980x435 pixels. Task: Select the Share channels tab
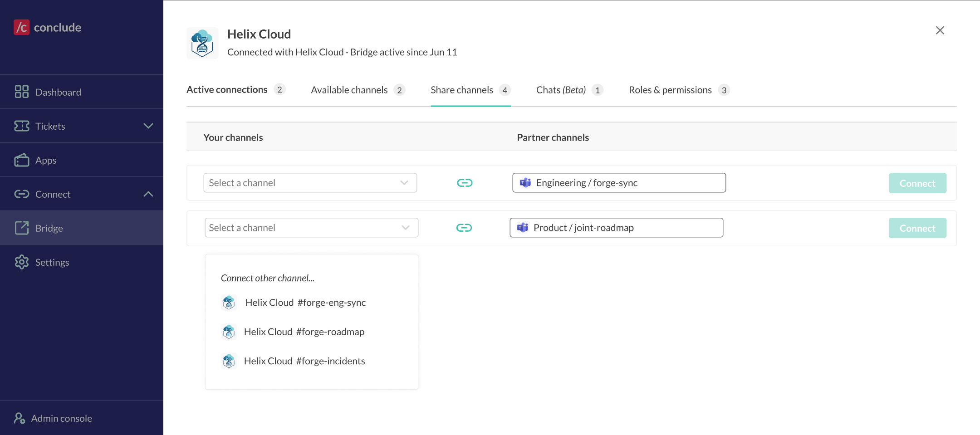click(470, 90)
